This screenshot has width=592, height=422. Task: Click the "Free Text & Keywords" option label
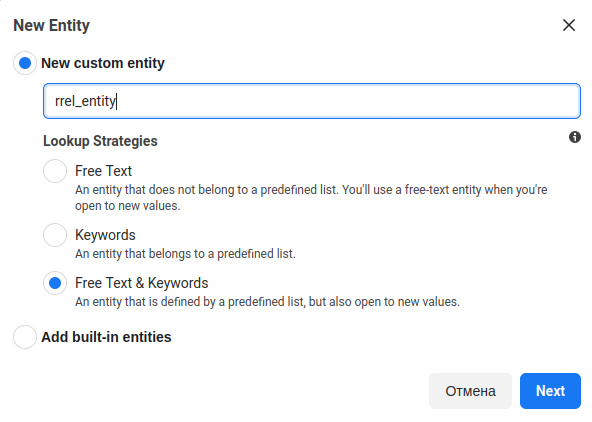142,283
